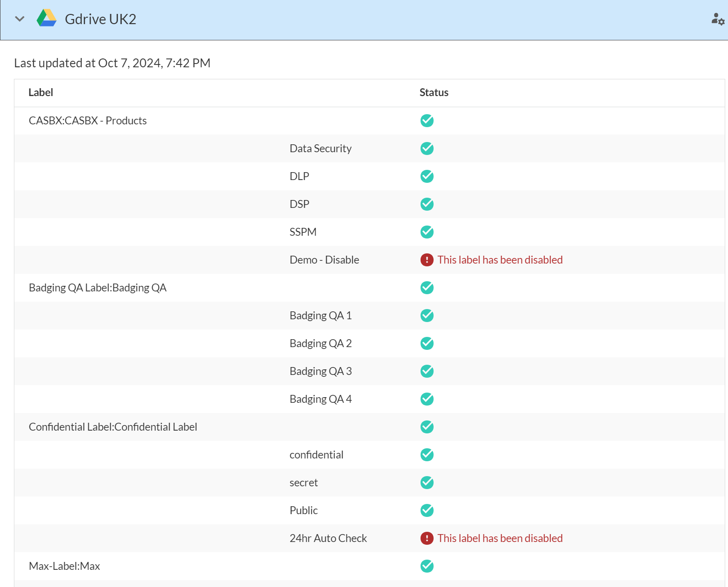Click green check status for DLP
Viewport: 728px width, 587px height.
[x=427, y=176]
